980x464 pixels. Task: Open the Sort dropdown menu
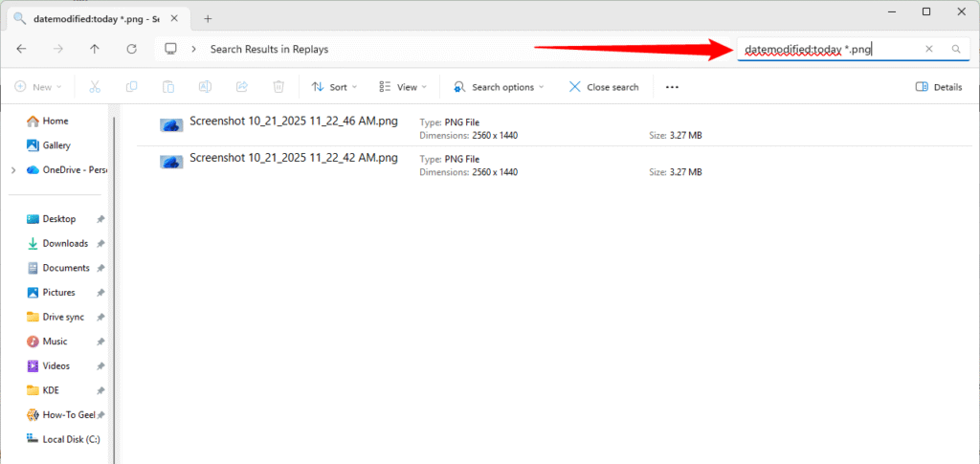334,87
